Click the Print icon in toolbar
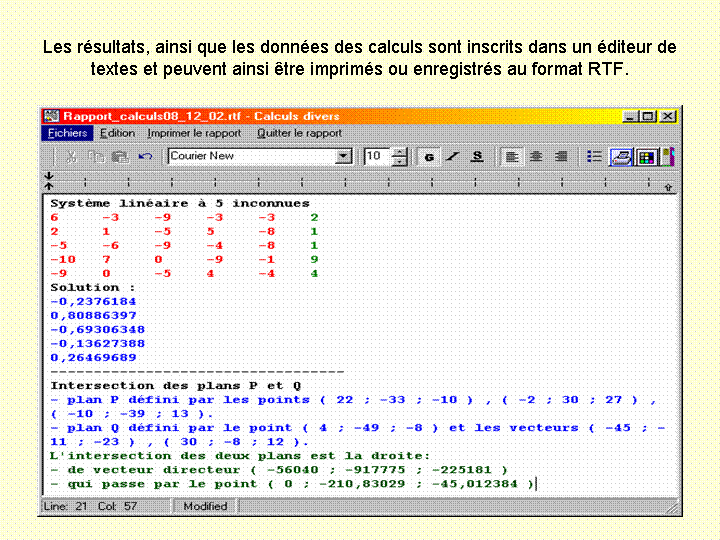 pyautogui.click(x=621, y=157)
